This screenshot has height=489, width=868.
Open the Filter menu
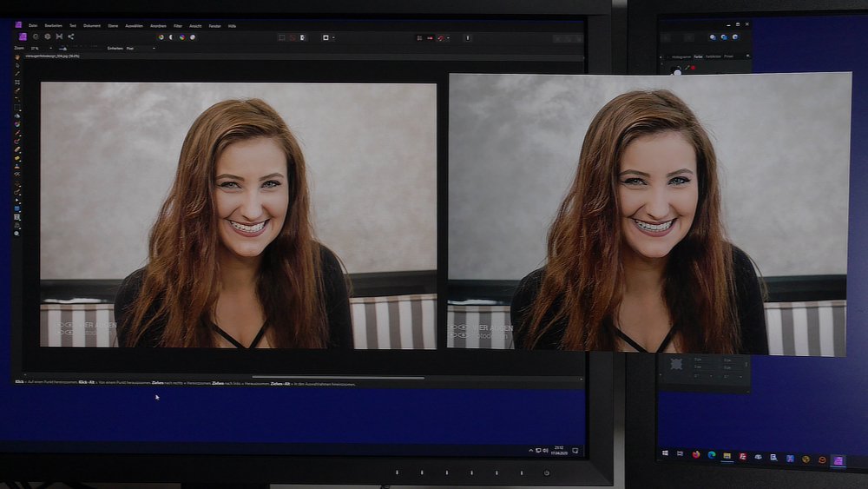178,26
